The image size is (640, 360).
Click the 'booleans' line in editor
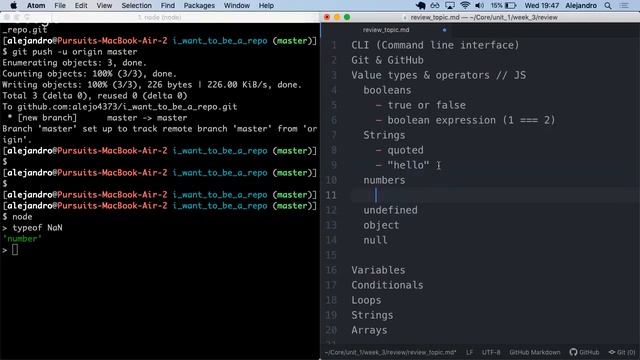pyautogui.click(x=387, y=90)
